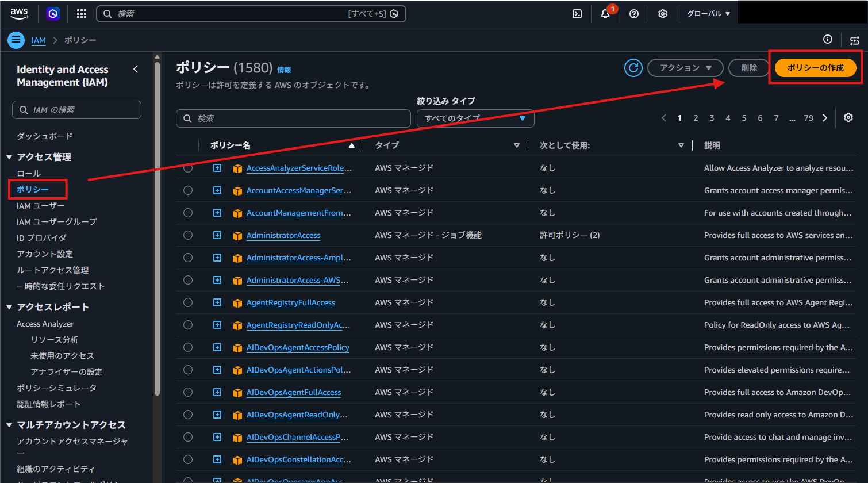Expand AdministratorAccess row plus icon

(217, 235)
